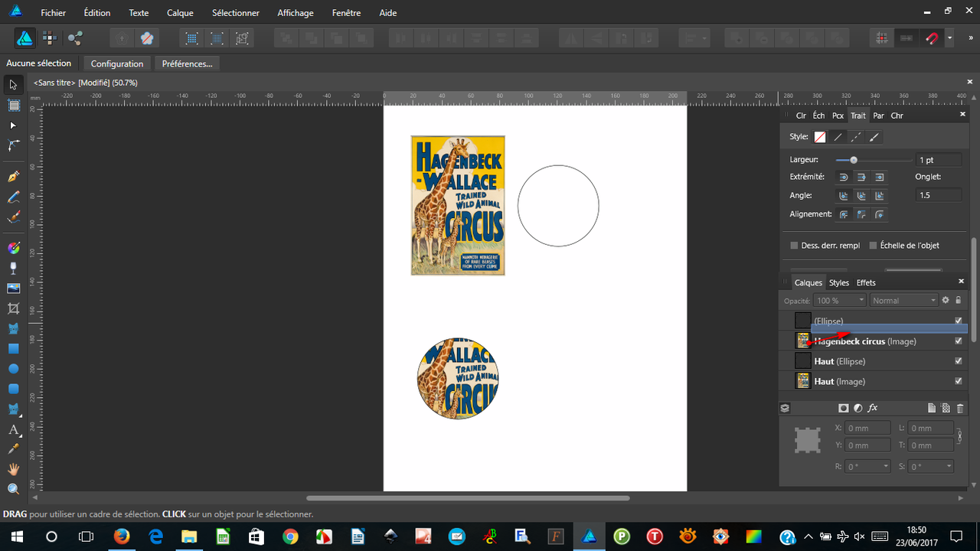The height and width of the screenshot is (551, 980).
Task: Add a new layer page icon
Action: pyautogui.click(x=932, y=409)
